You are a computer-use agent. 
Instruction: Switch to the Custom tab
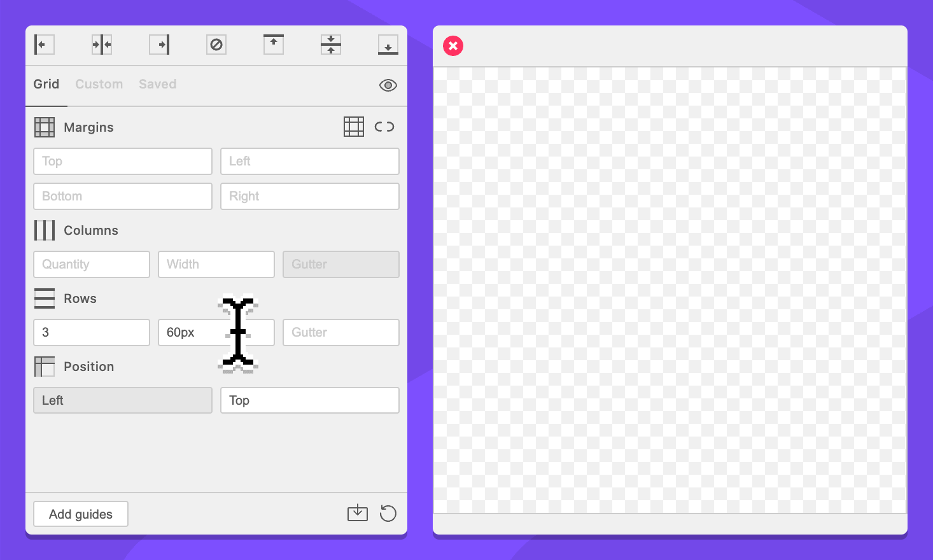click(x=99, y=84)
